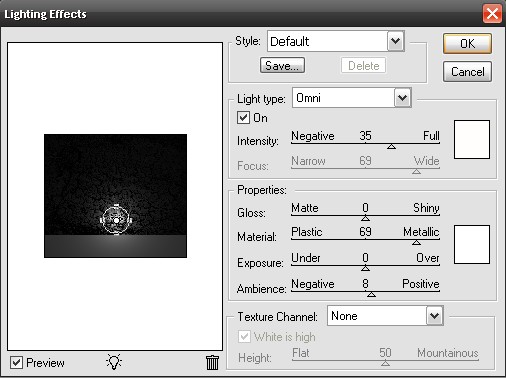Click the Under label on the Exposure slider
The width and height of the screenshot is (506, 378).
[x=306, y=258]
